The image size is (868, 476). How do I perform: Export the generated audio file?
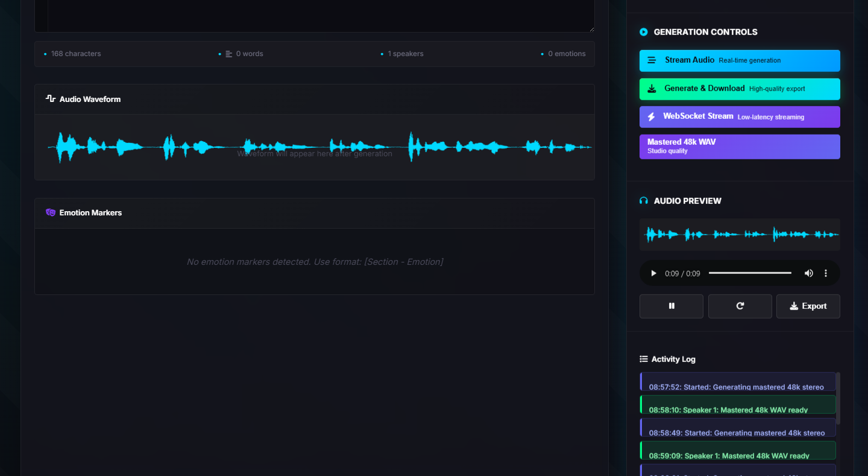[808, 306]
